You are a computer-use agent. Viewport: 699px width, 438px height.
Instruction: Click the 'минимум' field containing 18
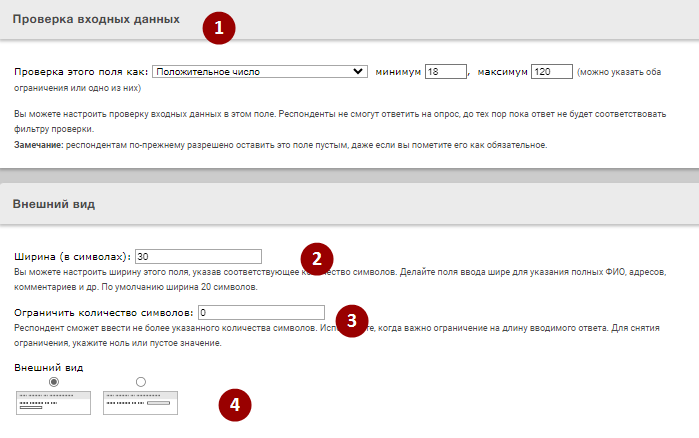point(446,72)
